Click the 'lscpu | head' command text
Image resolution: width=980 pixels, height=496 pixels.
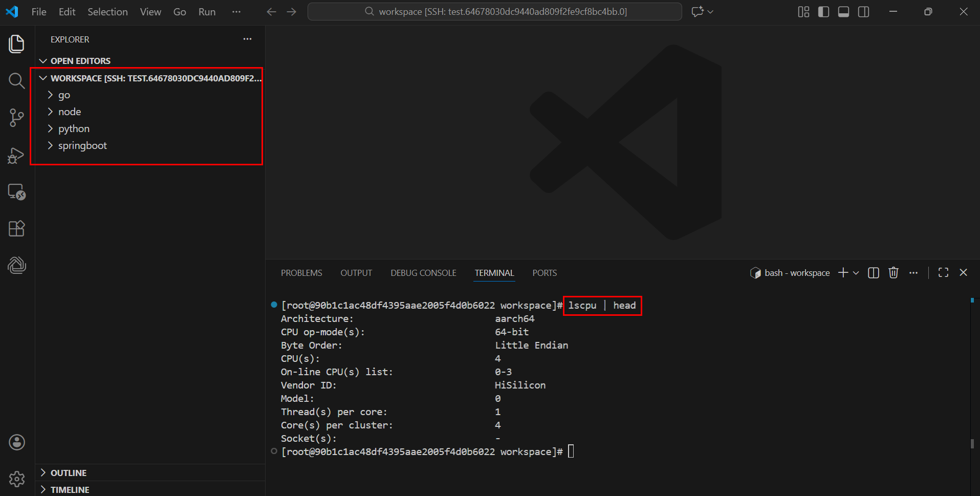click(602, 306)
